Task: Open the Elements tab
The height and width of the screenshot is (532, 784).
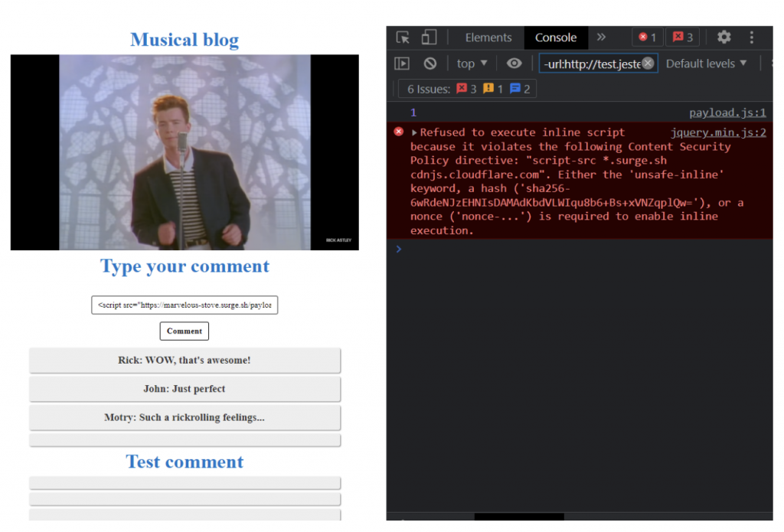Action: coord(488,38)
